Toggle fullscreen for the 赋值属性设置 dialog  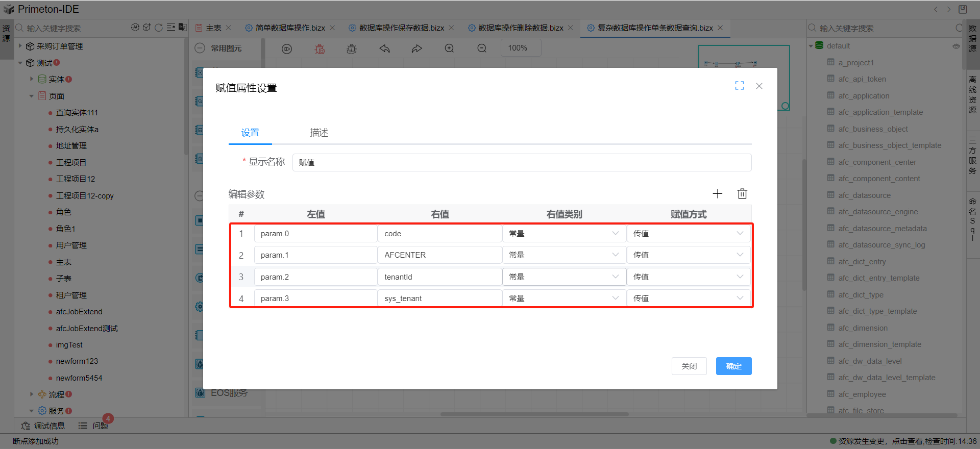pyautogui.click(x=739, y=86)
